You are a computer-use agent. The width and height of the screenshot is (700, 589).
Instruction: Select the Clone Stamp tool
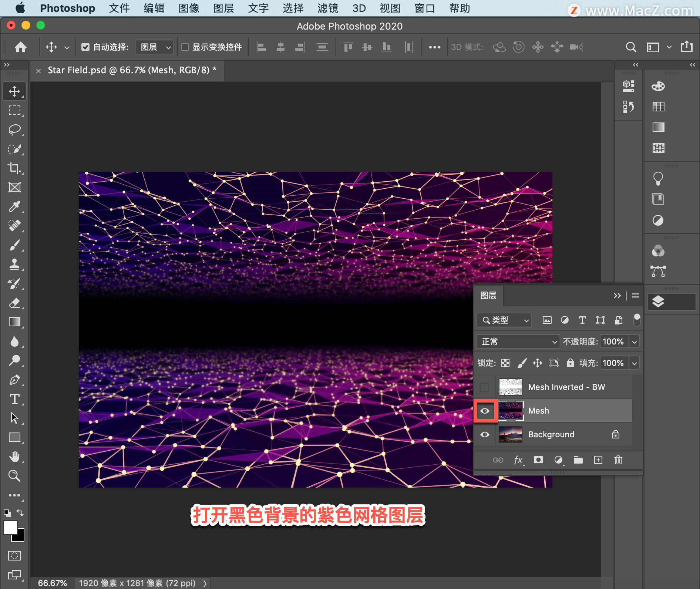[14, 264]
